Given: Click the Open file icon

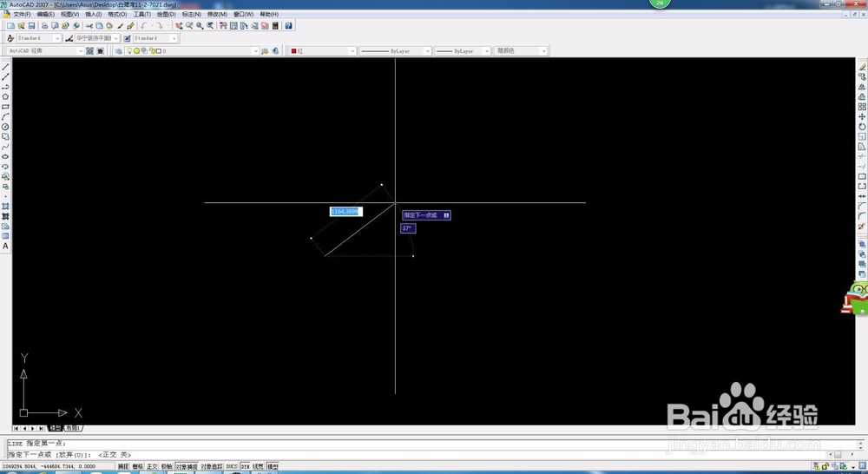Looking at the screenshot, I should coord(21,25).
